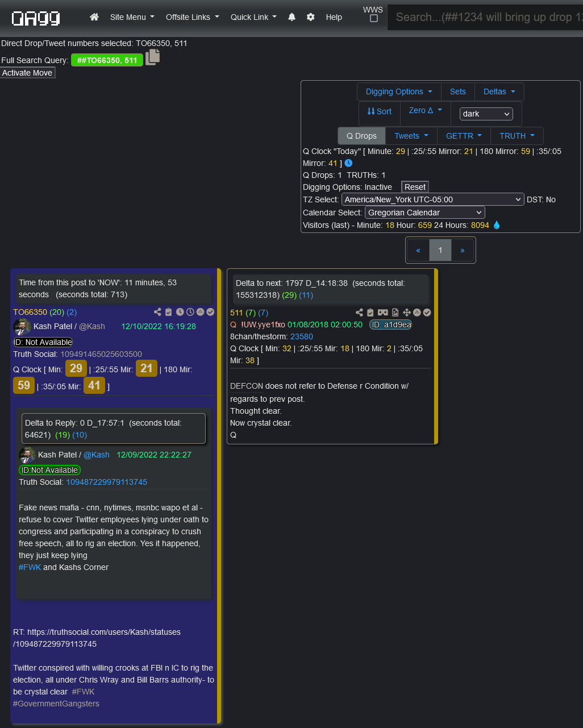
Task: Open the Help menu item
Action: [x=334, y=17]
